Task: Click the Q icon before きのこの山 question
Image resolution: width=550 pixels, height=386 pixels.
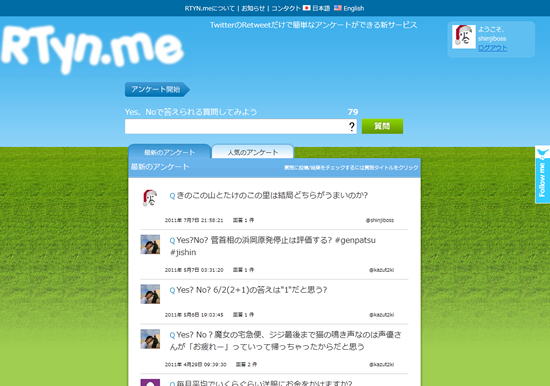Action: click(x=172, y=196)
